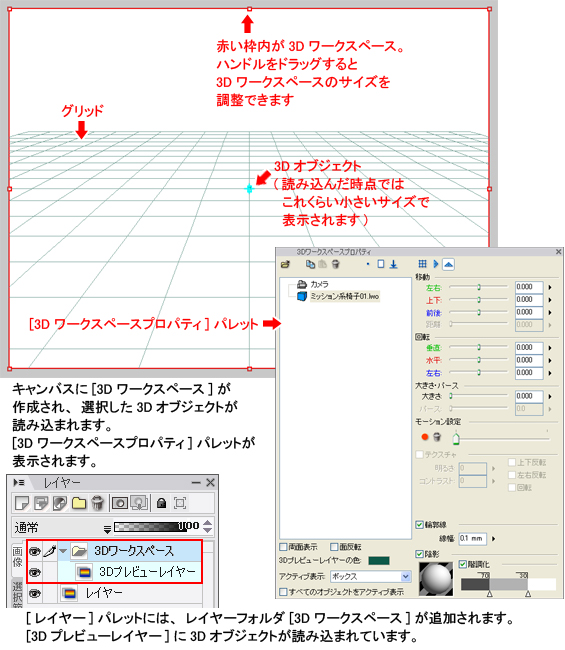Click the copy object icon in 3D palette
This screenshot has height=650, width=565.
pos(310,264)
